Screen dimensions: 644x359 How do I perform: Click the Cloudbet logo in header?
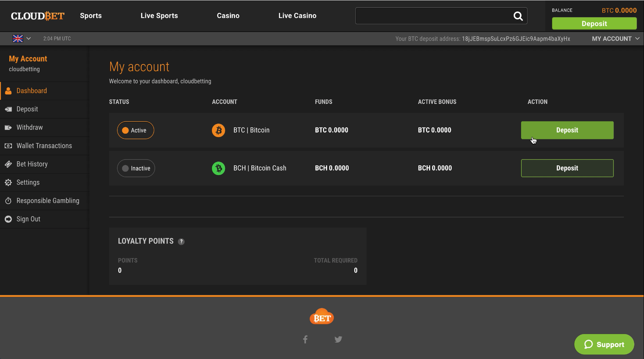pyautogui.click(x=38, y=16)
